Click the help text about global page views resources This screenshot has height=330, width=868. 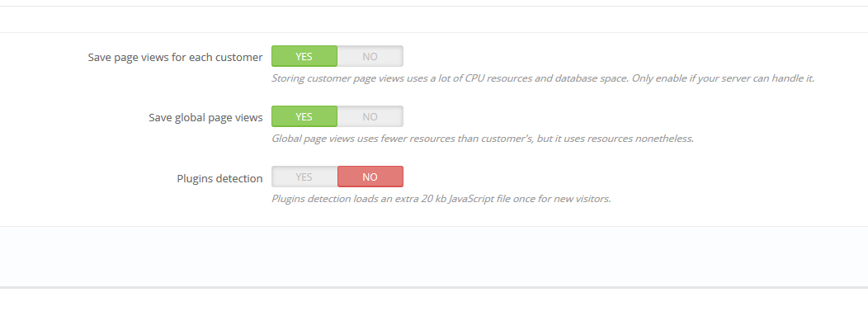pyautogui.click(x=482, y=139)
